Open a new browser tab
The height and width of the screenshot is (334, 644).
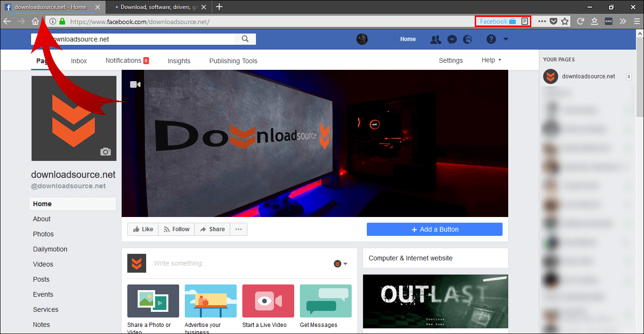coord(219,7)
